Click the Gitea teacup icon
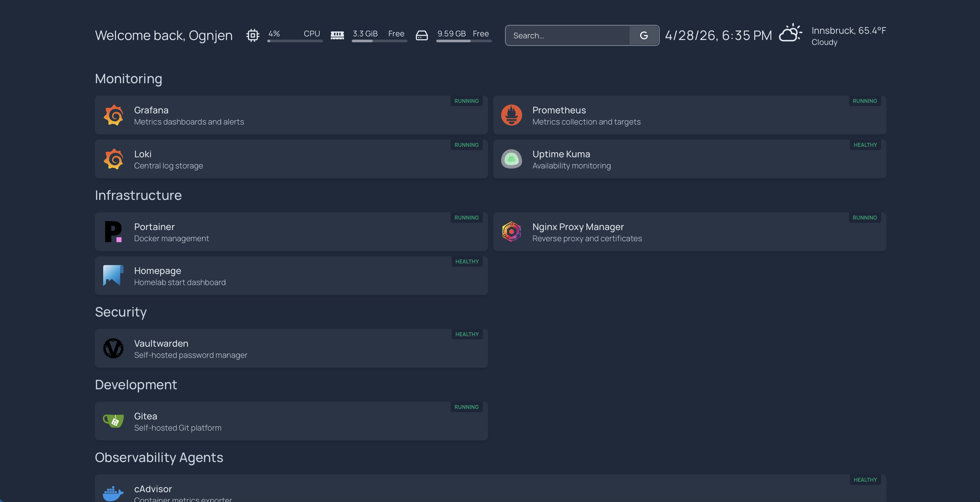Viewport: 980px width, 502px height. click(x=113, y=421)
